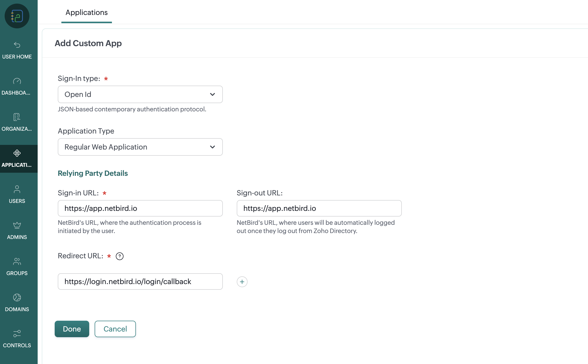Open the Dashboard sidebar icon

[x=17, y=81]
